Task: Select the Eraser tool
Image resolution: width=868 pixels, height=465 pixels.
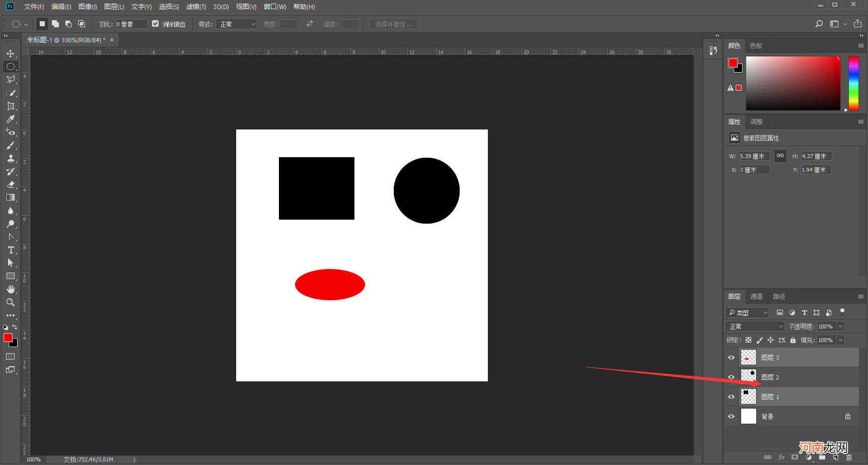Action: click(11, 184)
